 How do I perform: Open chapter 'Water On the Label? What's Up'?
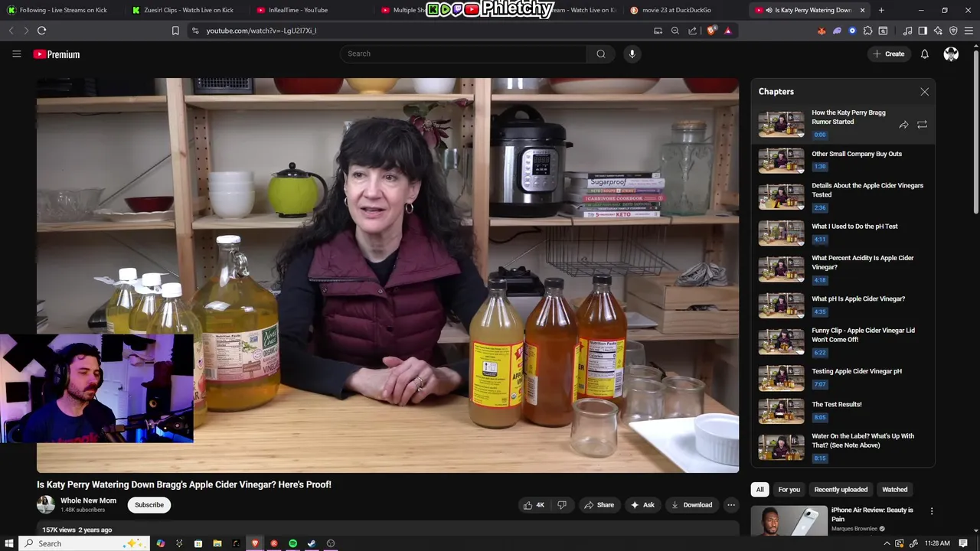click(842, 447)
